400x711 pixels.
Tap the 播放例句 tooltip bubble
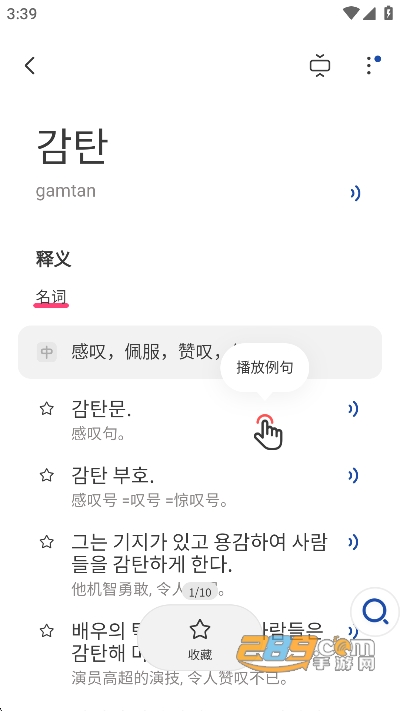pos(264,368)
